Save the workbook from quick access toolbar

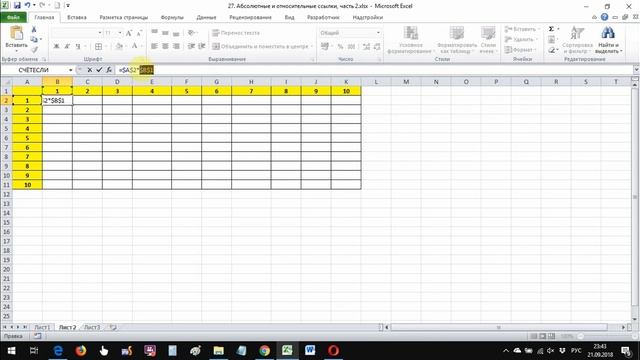point(17,6)
